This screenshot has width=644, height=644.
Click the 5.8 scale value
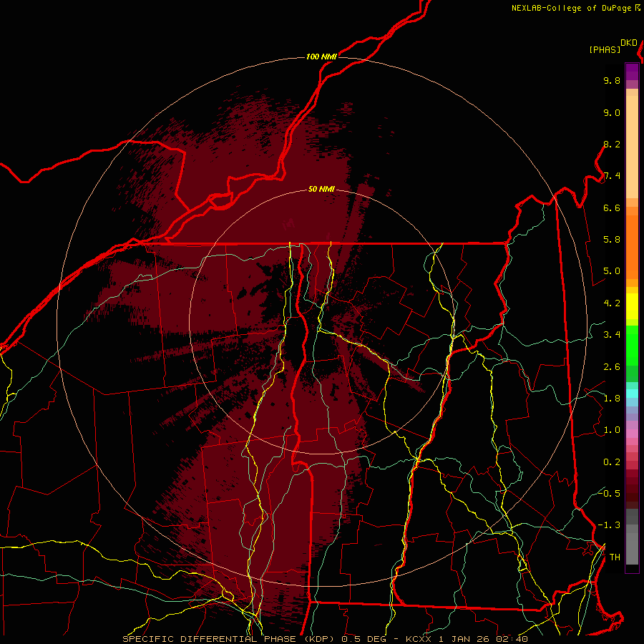coord(612,240)
